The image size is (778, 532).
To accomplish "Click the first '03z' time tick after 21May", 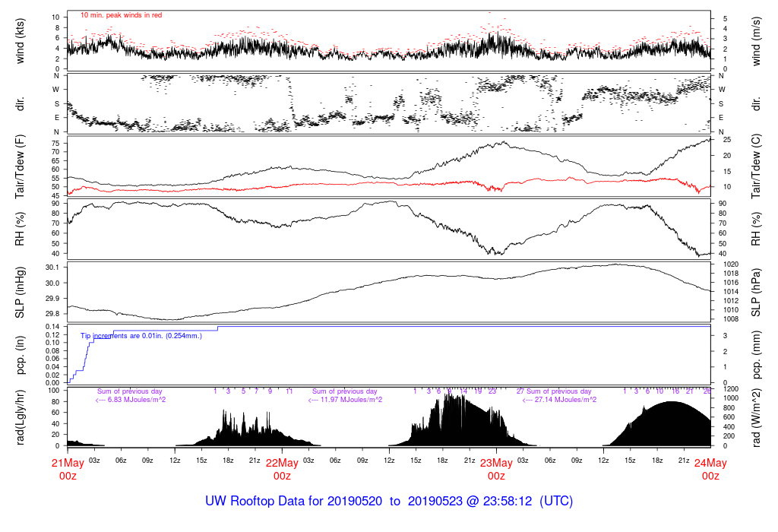I will click(94, 461).
